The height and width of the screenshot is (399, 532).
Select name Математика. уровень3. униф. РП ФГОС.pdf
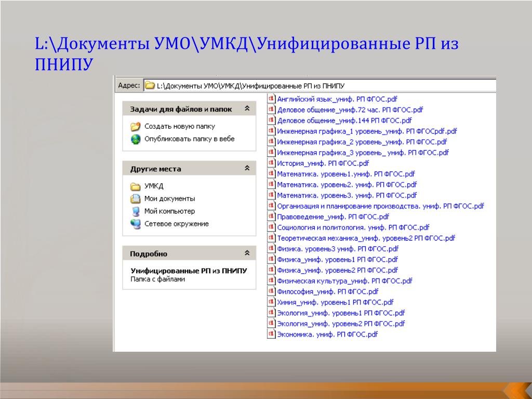tap(347, 195)
